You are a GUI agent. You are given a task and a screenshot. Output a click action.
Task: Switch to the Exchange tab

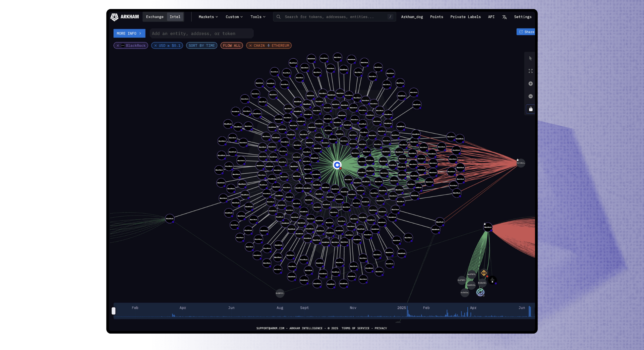(155, 17)
